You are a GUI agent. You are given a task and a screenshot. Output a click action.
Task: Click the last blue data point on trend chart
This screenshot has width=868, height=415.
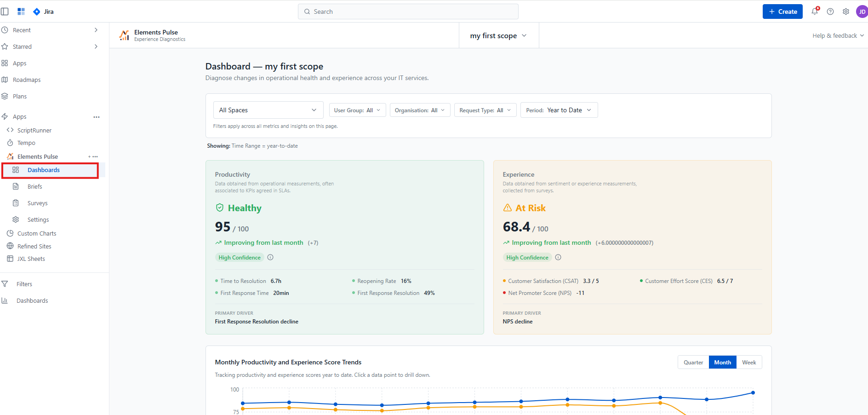(753, 392)
